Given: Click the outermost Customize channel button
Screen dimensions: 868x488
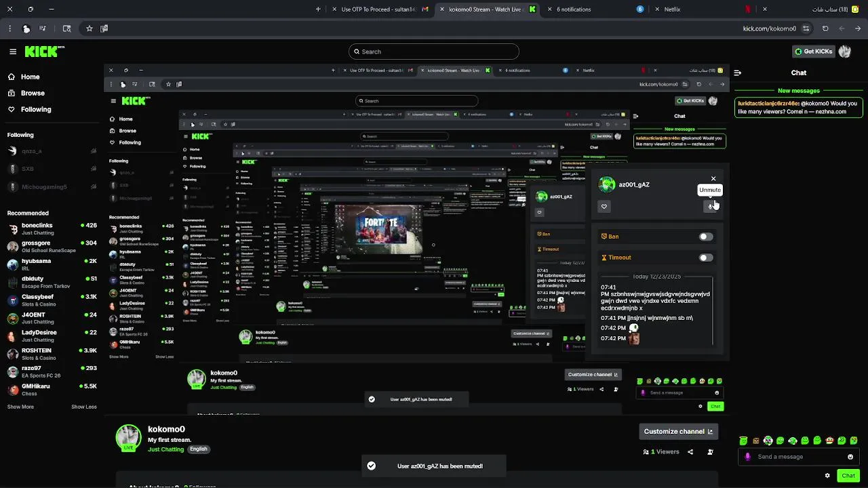Looking at the screenshot, I should pyautogui.click(x=678, y=432).
